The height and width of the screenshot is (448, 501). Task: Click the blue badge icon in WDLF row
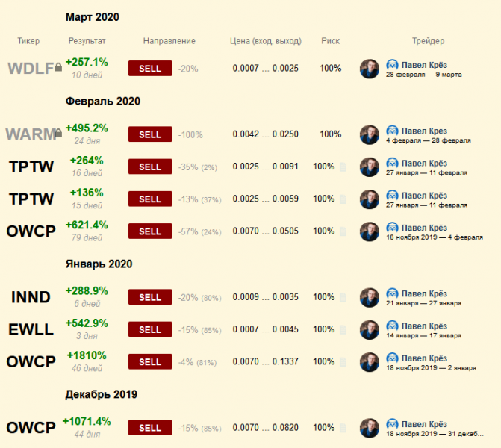pyautogui.click(x=392, y=65)
